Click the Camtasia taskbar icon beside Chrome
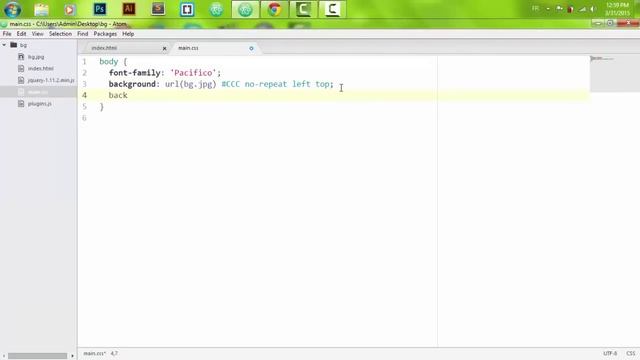Image resolution: width=640 pixels, height=360 pixels. coord(303,9)
